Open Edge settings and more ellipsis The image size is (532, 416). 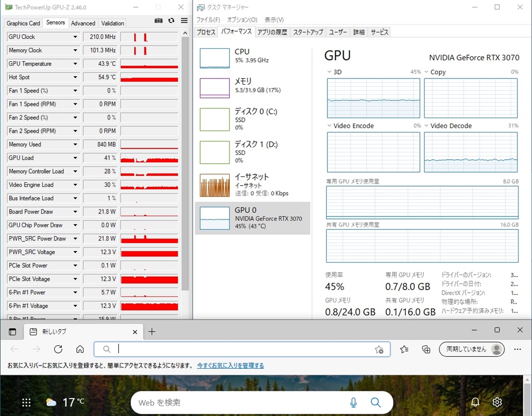[x=517, y=349]
